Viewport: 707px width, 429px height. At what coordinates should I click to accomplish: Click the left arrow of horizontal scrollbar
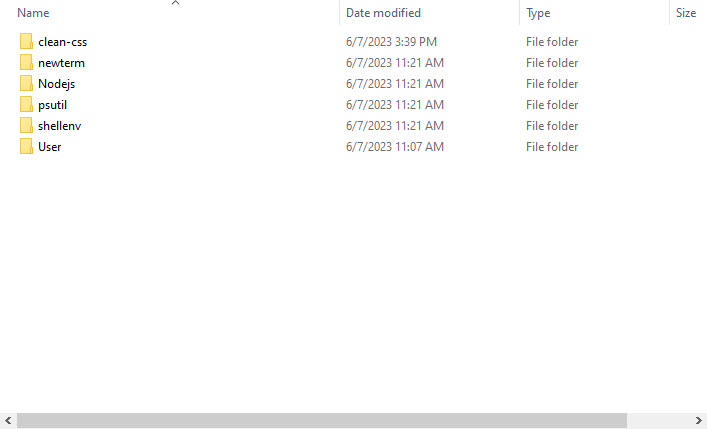pyautogui.click(x=8, y=420)
